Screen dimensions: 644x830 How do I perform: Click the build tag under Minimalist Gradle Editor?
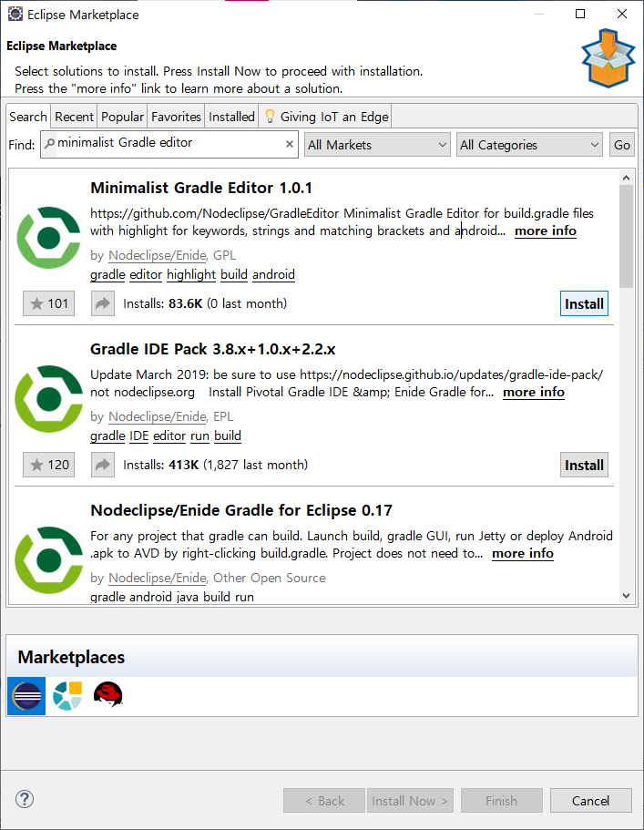(234, 274)
